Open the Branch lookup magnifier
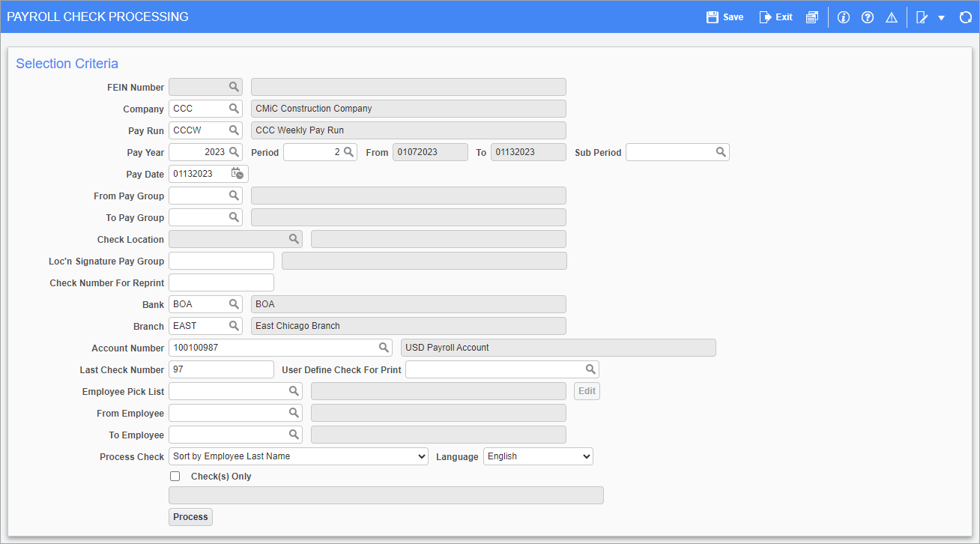The width and height of the screenshot is (980, 544). [x=234, y=326]
